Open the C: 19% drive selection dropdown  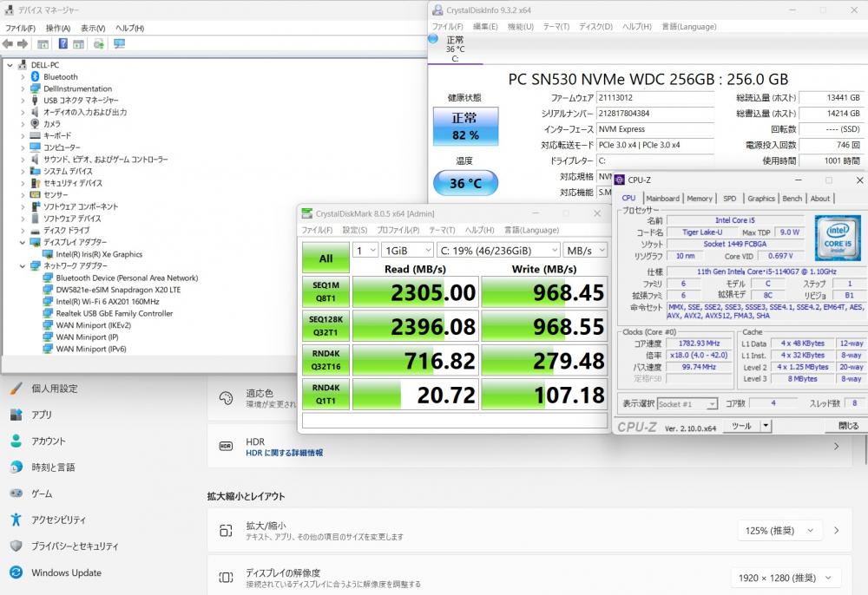(x=499, y=251)
